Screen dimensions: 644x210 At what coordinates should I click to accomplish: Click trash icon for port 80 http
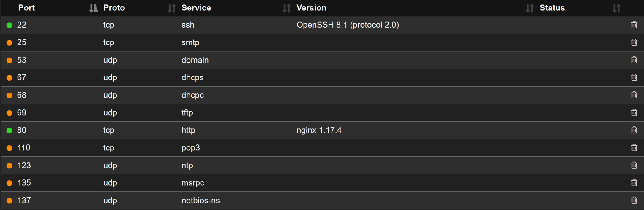click(634, 130)
